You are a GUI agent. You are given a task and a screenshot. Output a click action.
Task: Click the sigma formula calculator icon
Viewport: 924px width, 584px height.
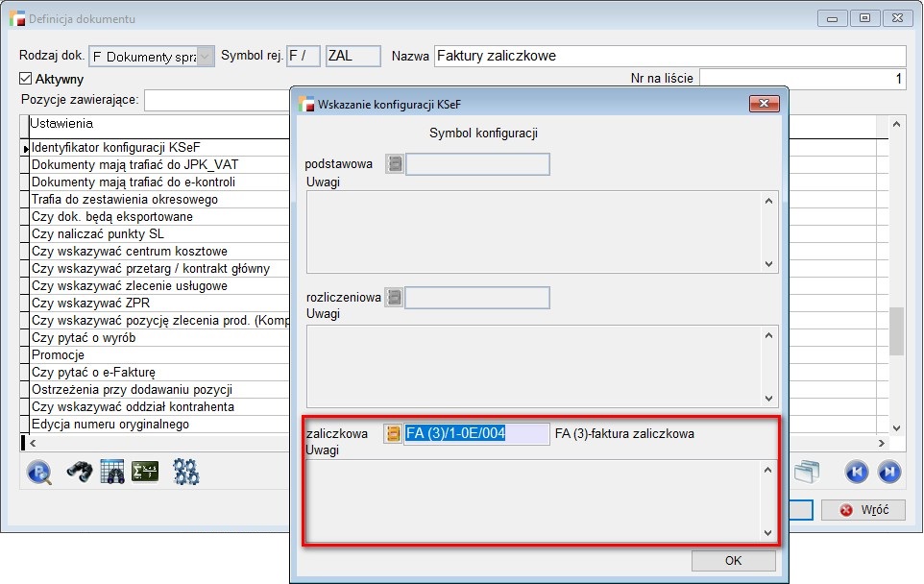coord(145,472)
